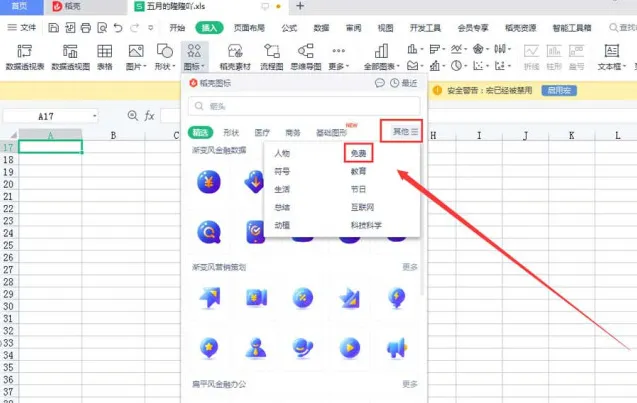
Task: Toggle the 其他 categories expander
Action: (x=405, y=131)
